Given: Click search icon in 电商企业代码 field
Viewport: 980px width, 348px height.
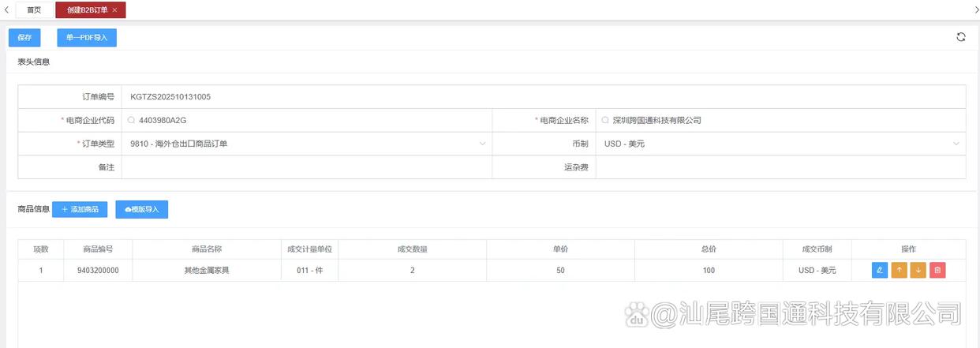Looking at the screenshot, I should pyautogui.click(x=131, y=121).
